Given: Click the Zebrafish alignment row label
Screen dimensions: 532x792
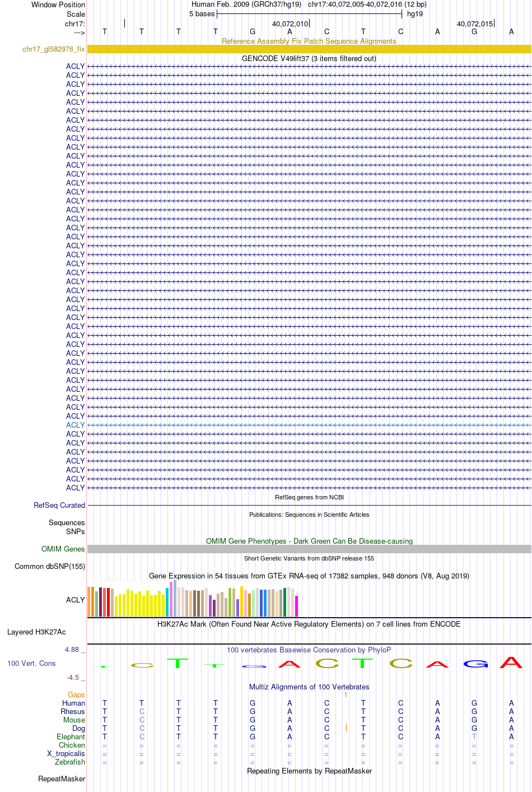Looking at the screenshot, I should click(x=70, y=762).
